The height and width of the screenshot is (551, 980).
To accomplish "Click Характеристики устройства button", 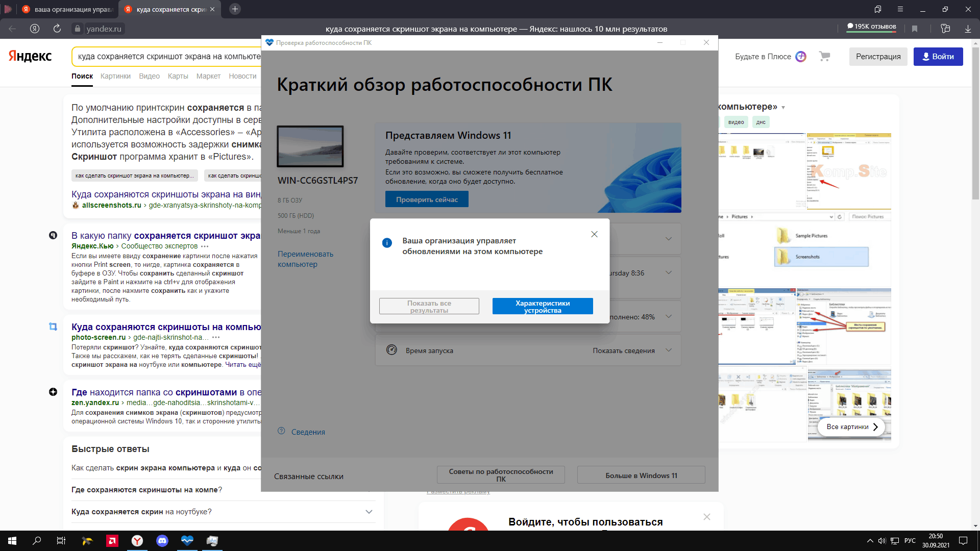I will [542, 307].
